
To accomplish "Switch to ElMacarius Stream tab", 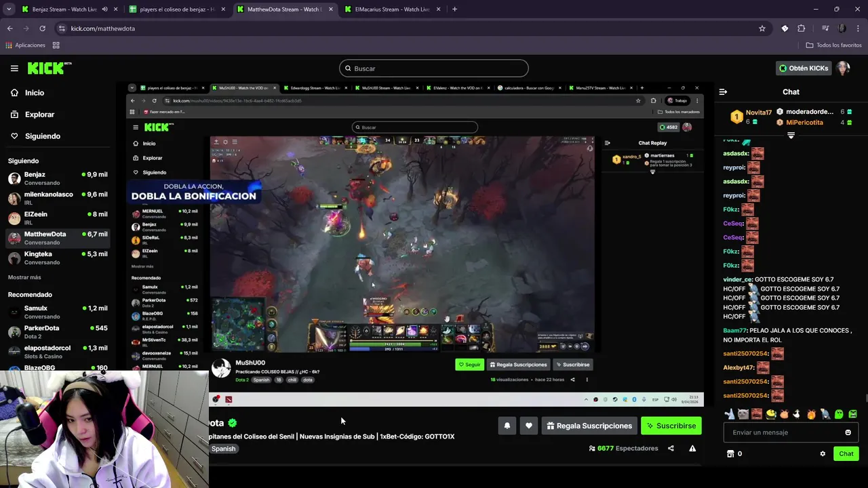I will [392, 9].
